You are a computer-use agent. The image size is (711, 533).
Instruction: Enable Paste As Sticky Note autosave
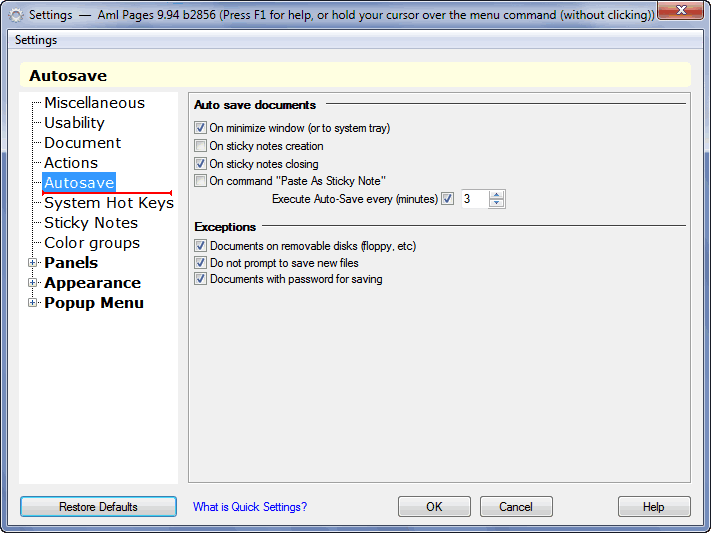[200, 181]
